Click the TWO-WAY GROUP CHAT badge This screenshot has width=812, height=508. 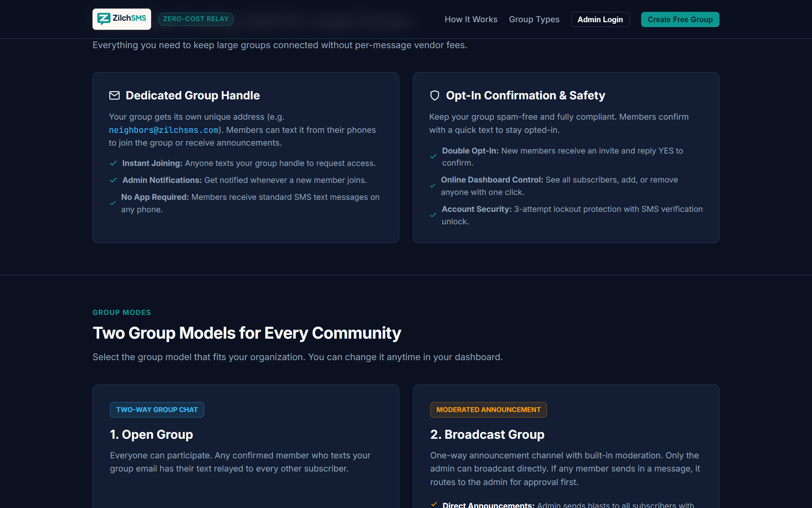[157, 409]
